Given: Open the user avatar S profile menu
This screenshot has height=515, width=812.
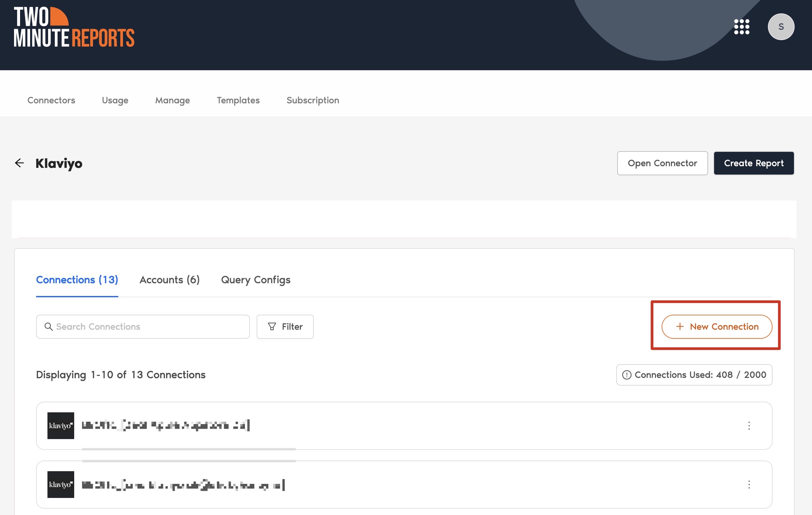Looking at the screenshot, I should 781,27.
